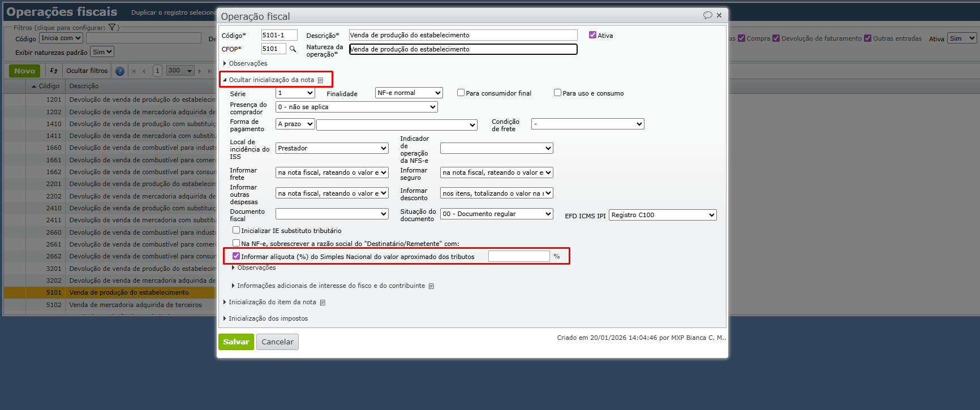Open the Finalidade dropdown showing NF-e normal
The image size is (980, 410).
tap(409, 93)
